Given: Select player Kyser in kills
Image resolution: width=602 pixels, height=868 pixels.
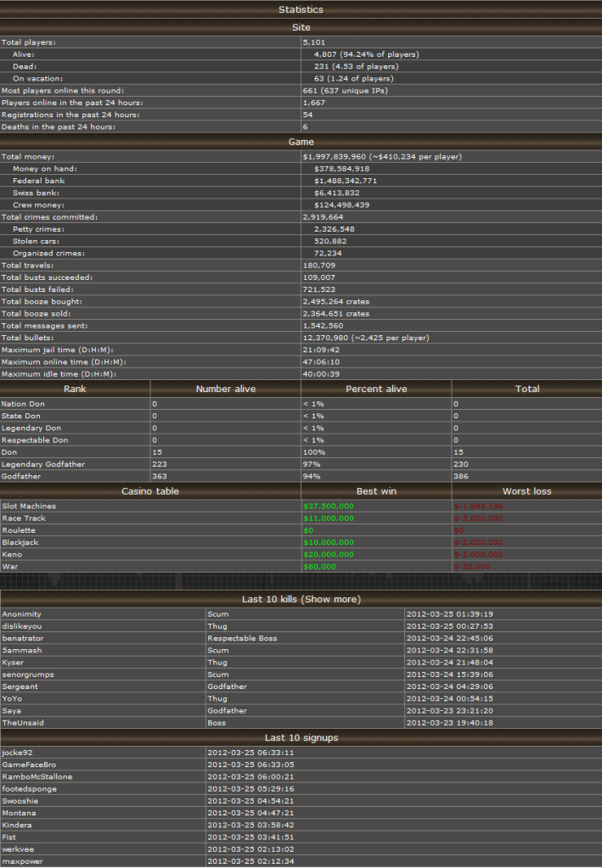Looking at the screenshot, I should 13,663.
